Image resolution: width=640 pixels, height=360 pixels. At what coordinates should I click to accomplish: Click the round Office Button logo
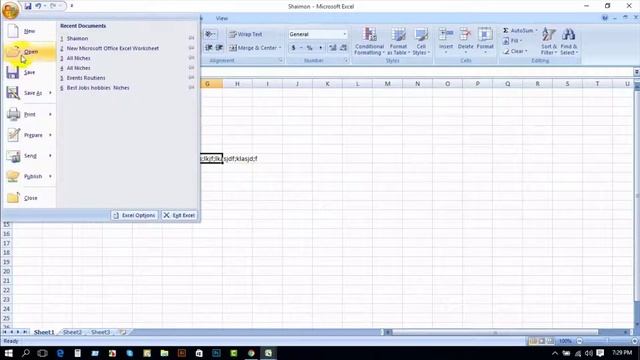point(10,10)
